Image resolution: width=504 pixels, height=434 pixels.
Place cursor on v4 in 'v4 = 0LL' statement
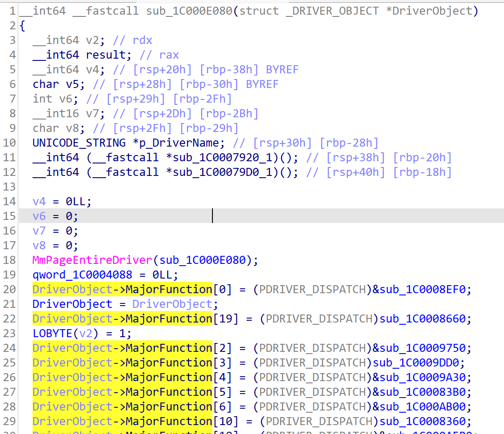coord(39,201)
